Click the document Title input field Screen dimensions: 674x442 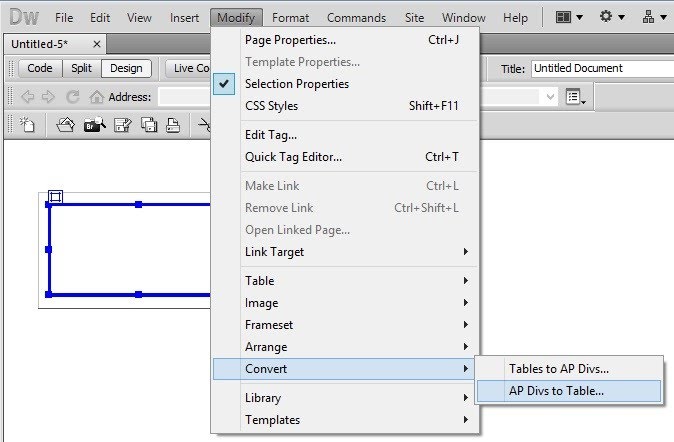point(603,68)
